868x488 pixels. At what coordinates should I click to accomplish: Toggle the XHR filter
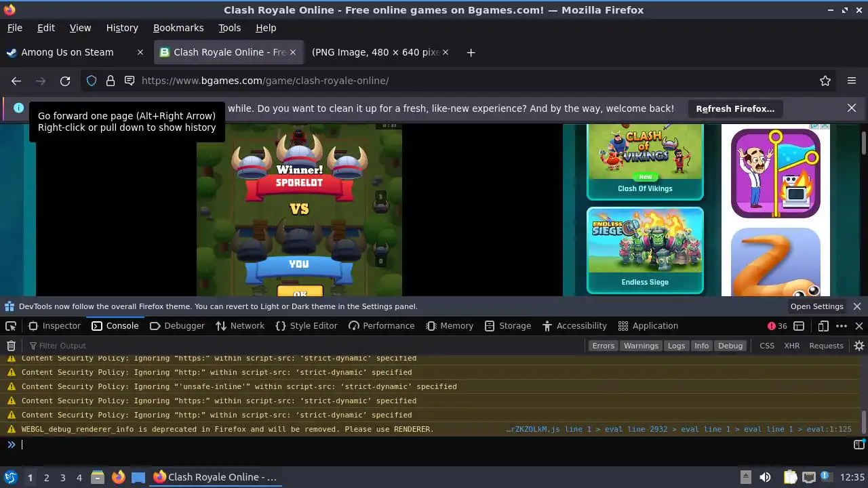pyautogui.click(x=791, y=346)
